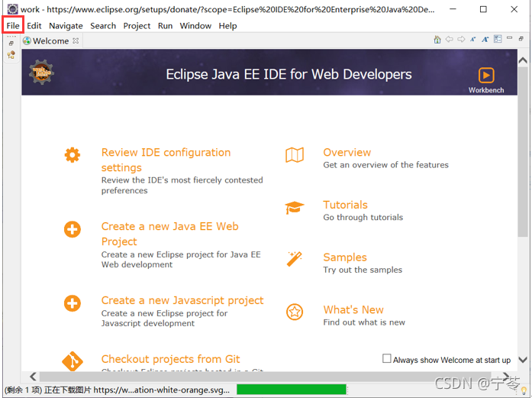The height and width of the screenshot is (398, 532).
Task: Click the gear icon for IDE configuration
Action: point(73,155)
